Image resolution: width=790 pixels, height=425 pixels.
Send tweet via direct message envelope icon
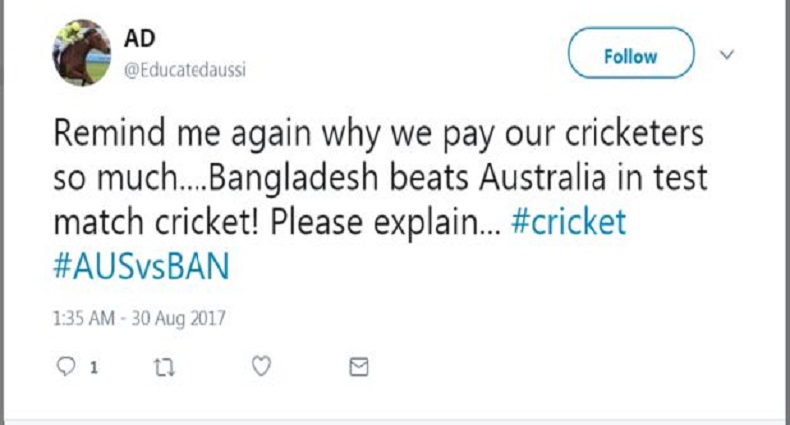click(x=358, y=367)
